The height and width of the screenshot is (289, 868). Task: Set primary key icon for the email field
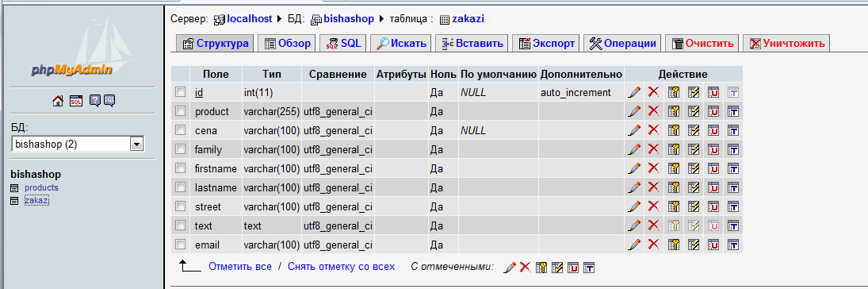(x=673, y=244)
